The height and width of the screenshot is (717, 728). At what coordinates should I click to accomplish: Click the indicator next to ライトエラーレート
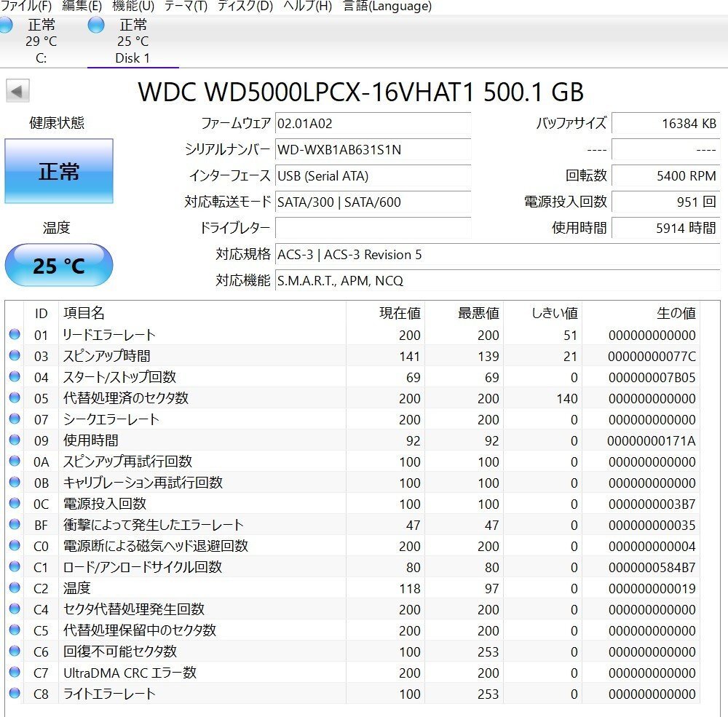(x=15, y=694)
